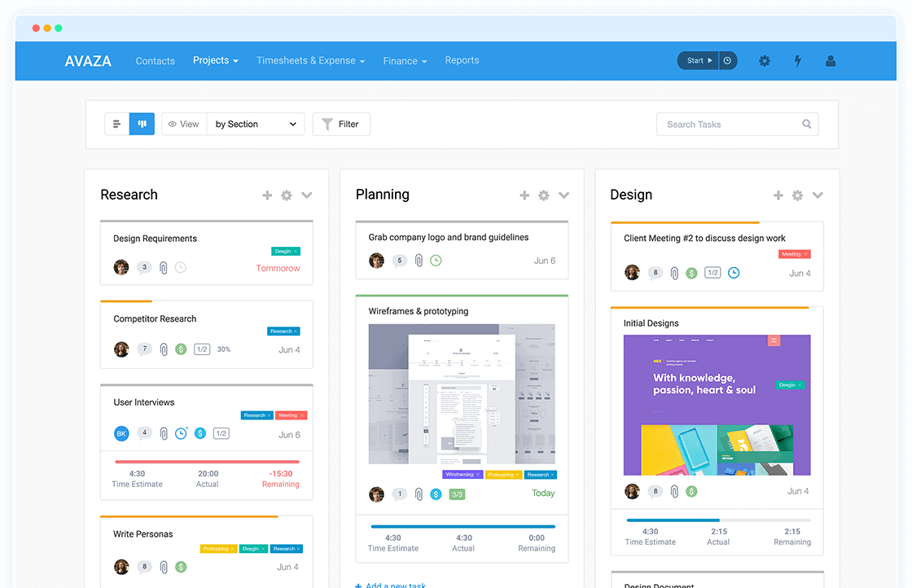Viewport: 912px width, 588px height.
Task: Open comments bubble on User Interviews task
Action: pos(144,433)
